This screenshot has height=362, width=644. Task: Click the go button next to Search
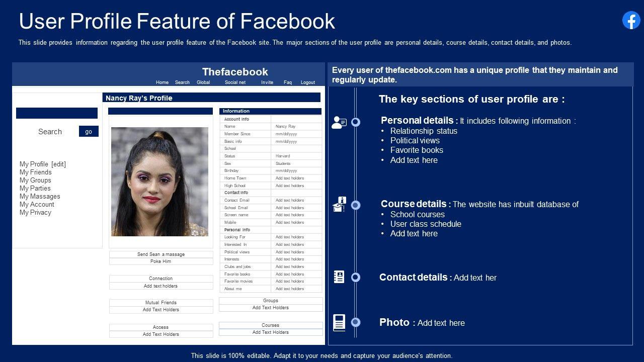89,131
